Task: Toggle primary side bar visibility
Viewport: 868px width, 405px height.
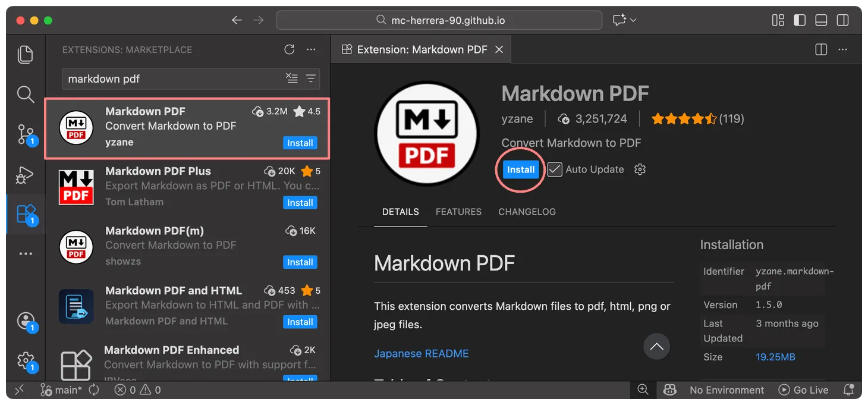Action: (x=800, y=20)
